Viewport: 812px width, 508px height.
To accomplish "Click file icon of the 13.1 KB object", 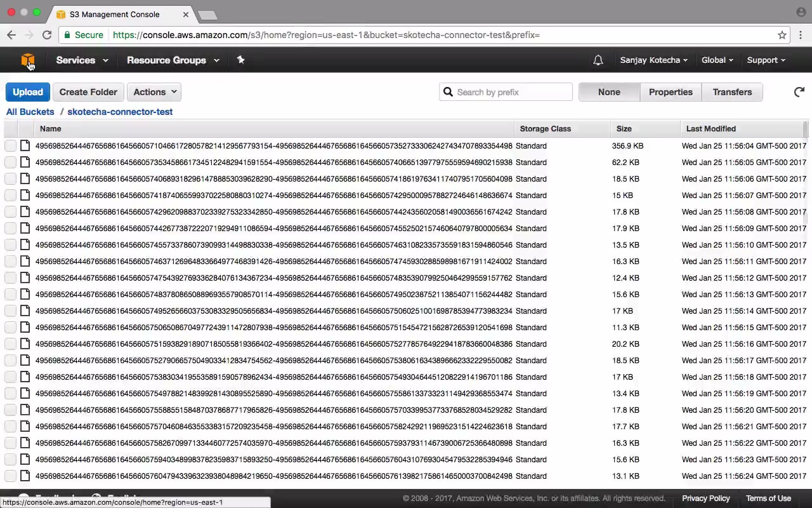I will click(x=25, y=476).
